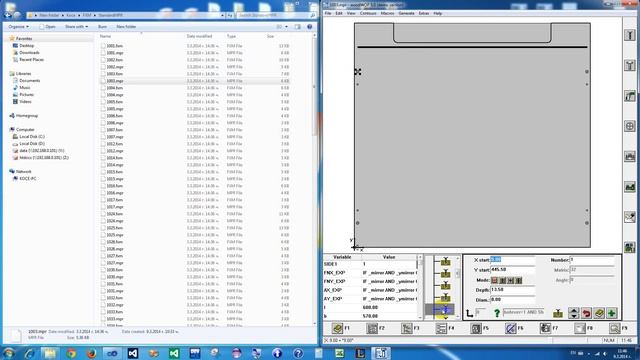640x360 pixels.
Task: Open Firefox from the taskbar
Action: (x=91, y=353)
